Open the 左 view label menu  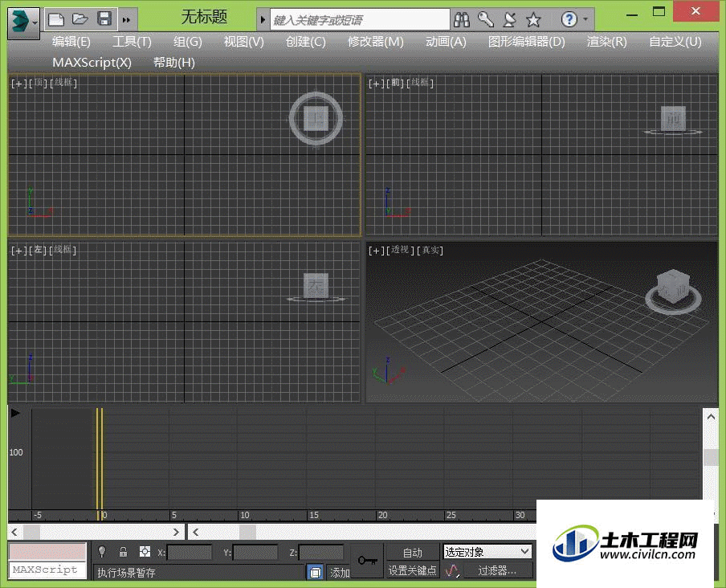point(38,250)
